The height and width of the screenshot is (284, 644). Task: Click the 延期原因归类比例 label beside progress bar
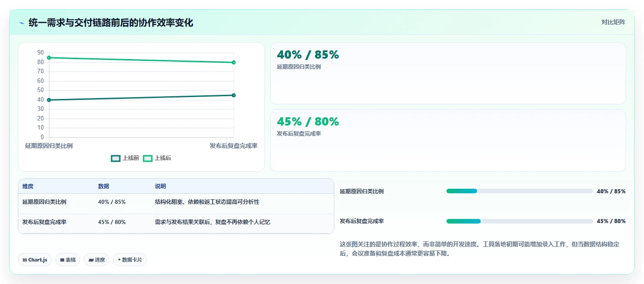click(x=362, y=191)
